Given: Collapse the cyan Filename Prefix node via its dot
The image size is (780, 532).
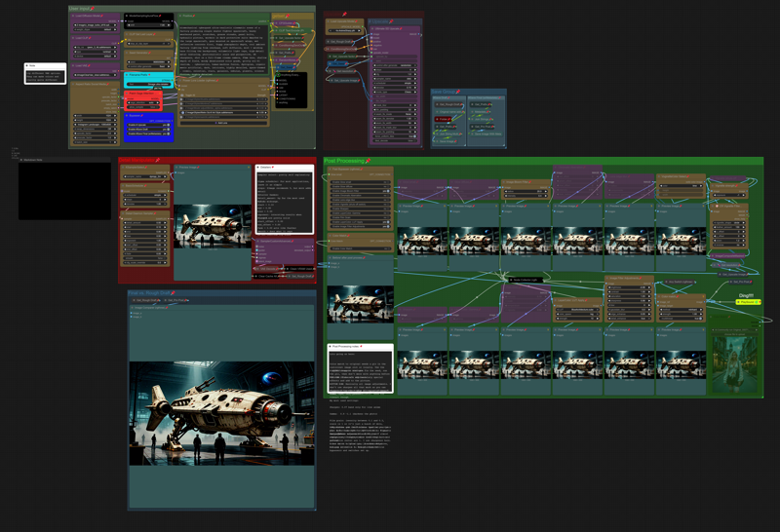Looking at the screenshot, I should click(127, 75).
